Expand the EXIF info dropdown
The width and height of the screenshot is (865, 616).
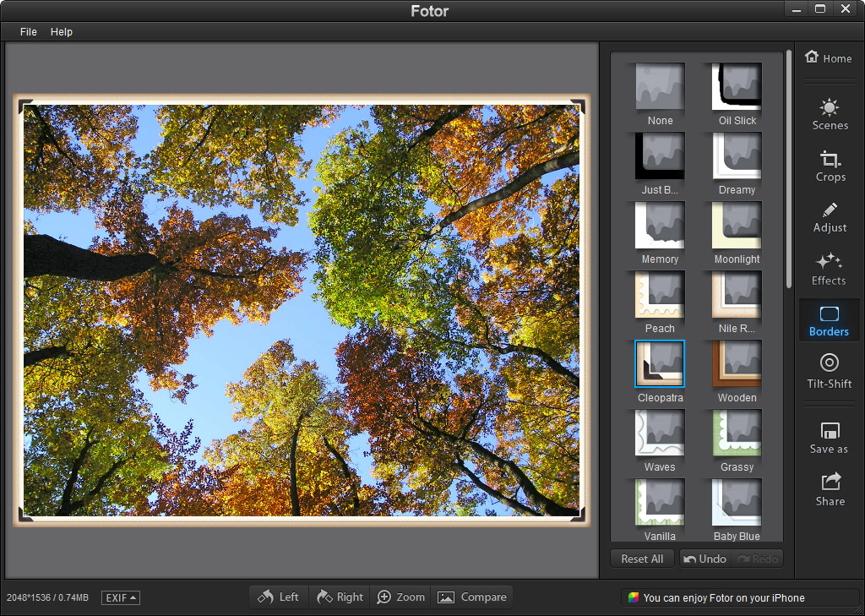pyautogui.click(x=121, y=597)
